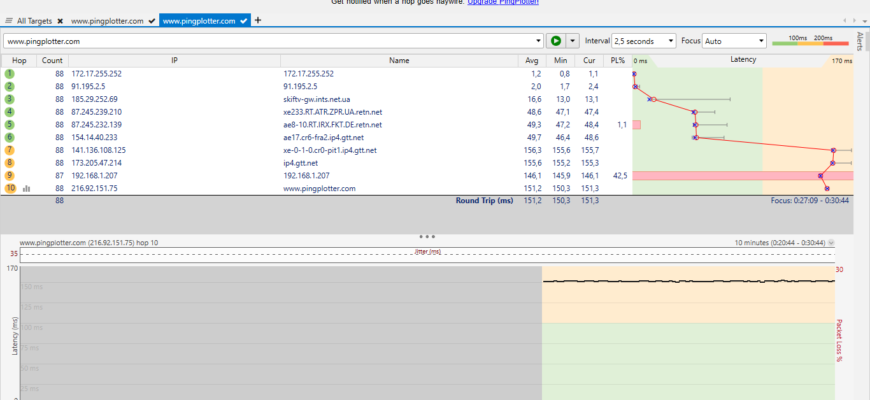Sort by the IP column header
Image resolution: width=870 pixels, height=400 pixels.
(174, 60)
